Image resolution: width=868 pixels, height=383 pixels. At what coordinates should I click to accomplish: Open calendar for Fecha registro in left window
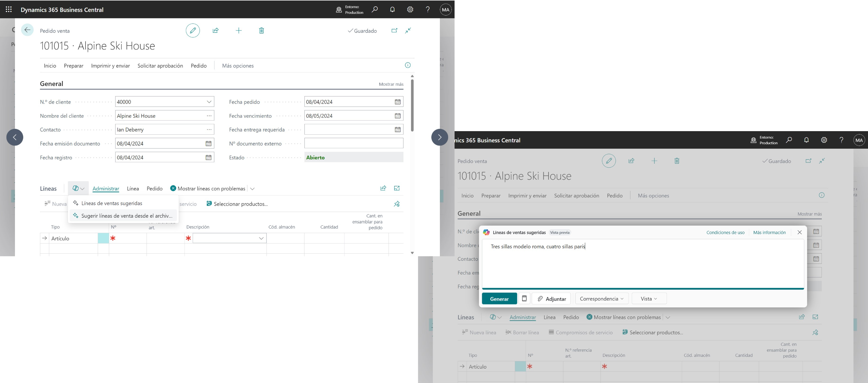(209, 157)
